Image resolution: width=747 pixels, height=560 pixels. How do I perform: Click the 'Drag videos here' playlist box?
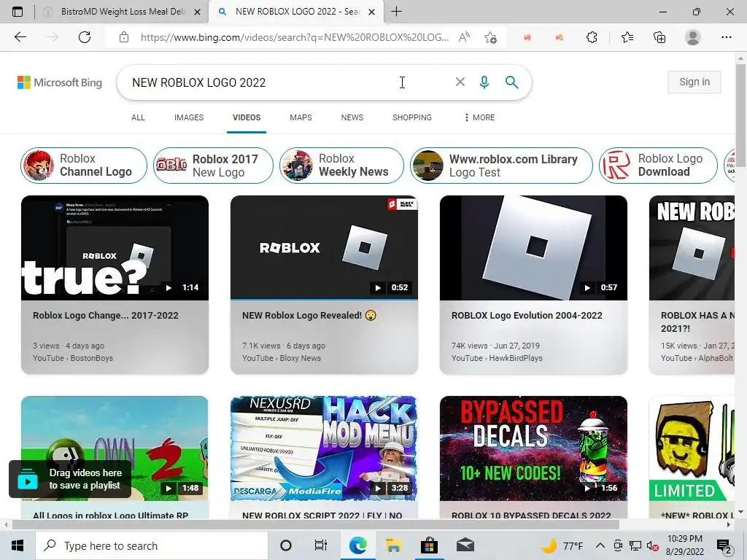coord(69,479)
